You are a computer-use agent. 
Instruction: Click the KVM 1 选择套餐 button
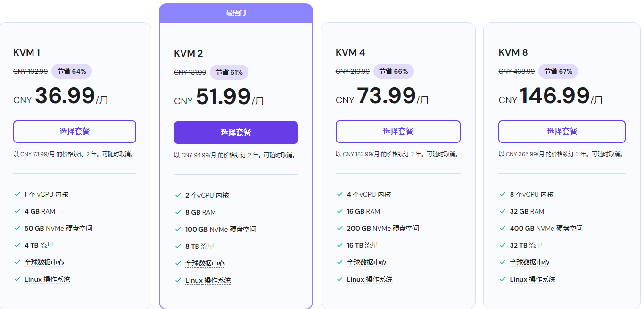(x=74, y=132)
